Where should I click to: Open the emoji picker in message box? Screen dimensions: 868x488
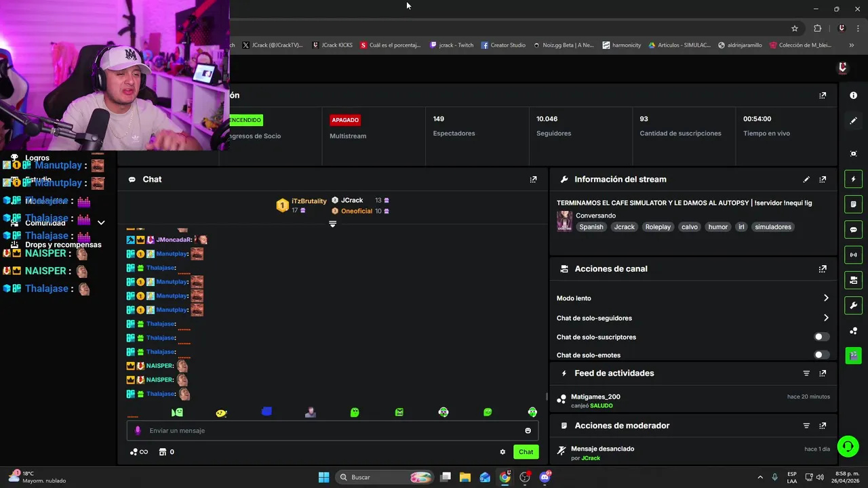click(528, 430)
